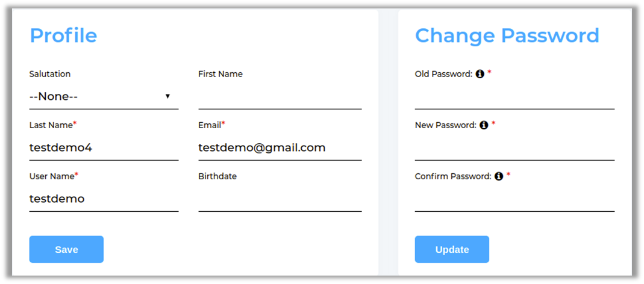
Task: Select the Email field with testdemo@gmail.com
Action: (280, 147)
